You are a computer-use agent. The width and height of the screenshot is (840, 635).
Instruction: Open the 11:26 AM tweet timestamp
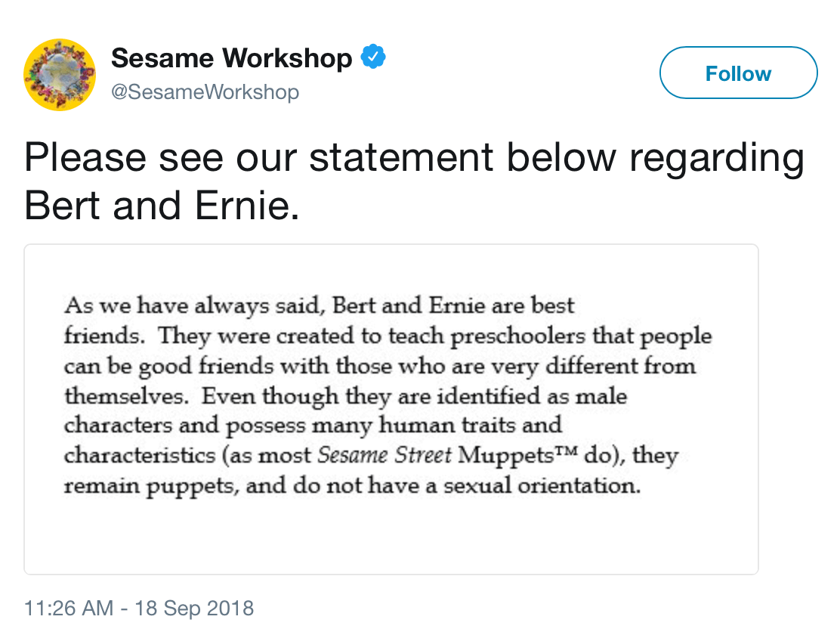pos(69,608)
